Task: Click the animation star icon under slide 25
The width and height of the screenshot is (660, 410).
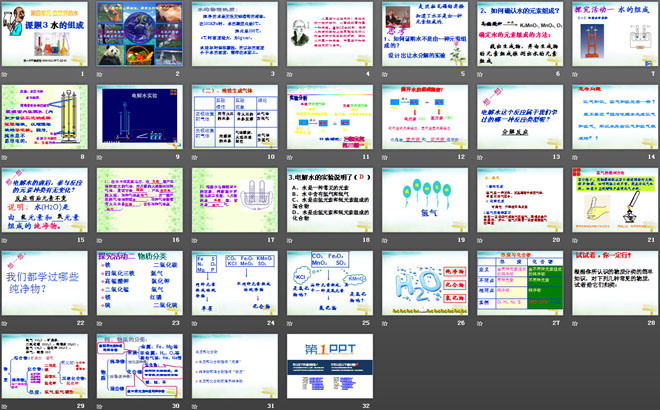Action: coord(290,323)
